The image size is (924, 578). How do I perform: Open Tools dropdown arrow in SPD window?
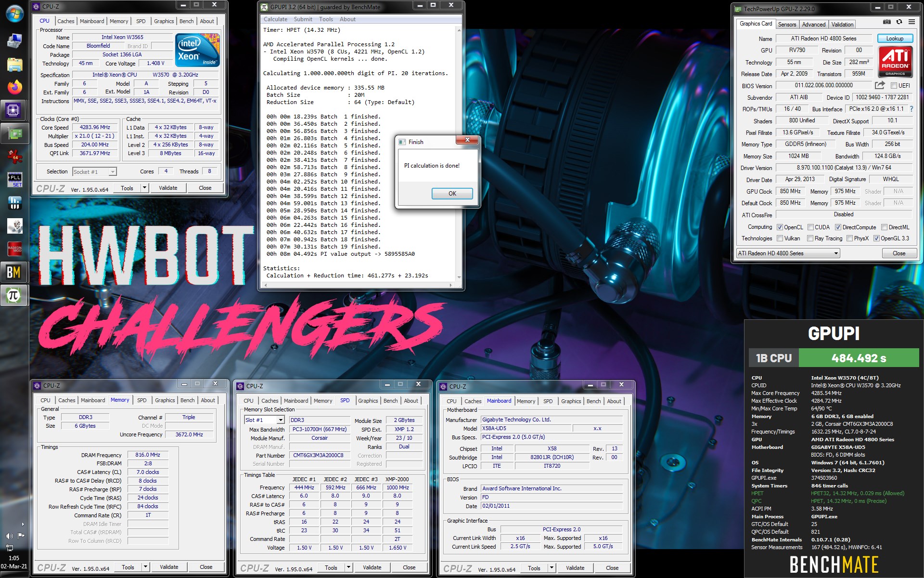click(348, 567)
